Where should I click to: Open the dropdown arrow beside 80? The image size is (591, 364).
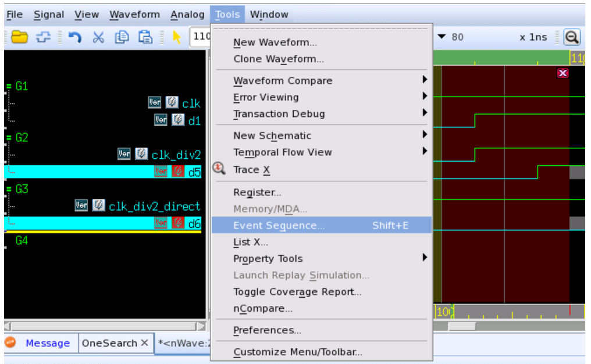coord(442,37)
